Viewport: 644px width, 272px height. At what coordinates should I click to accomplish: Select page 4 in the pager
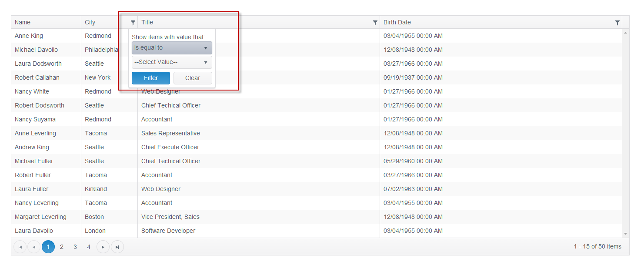coord(89,247)
